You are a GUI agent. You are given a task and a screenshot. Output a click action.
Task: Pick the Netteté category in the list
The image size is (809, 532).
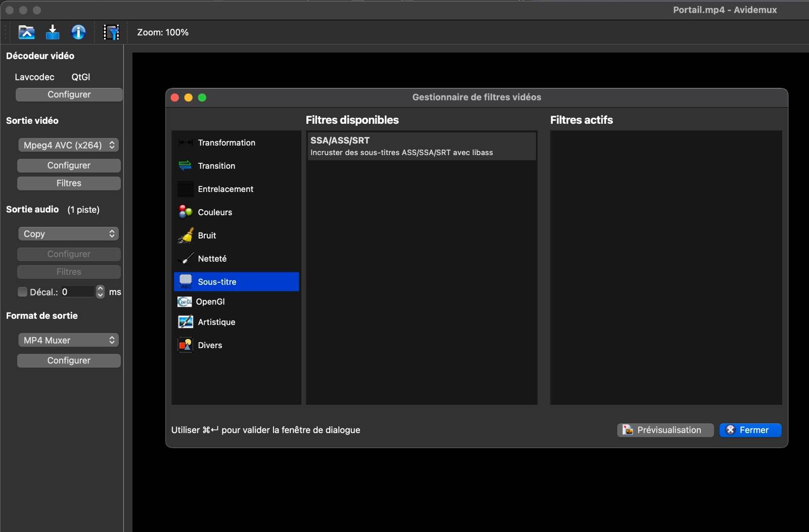pos(212,259)
